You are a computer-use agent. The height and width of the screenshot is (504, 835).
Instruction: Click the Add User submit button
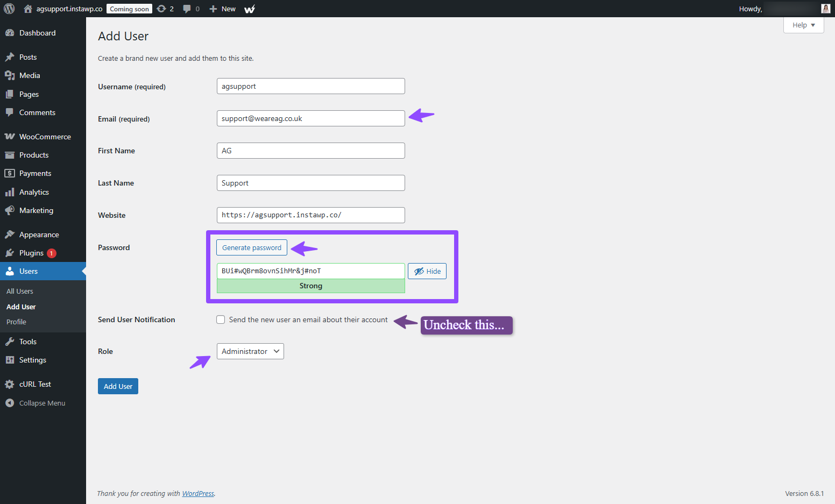(118, 386)
